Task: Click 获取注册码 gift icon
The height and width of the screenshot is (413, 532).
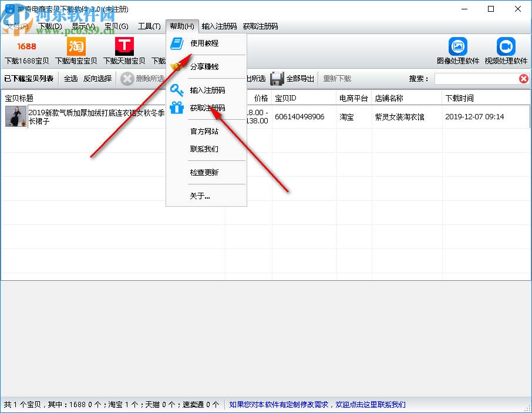Action: coord(177,108)
